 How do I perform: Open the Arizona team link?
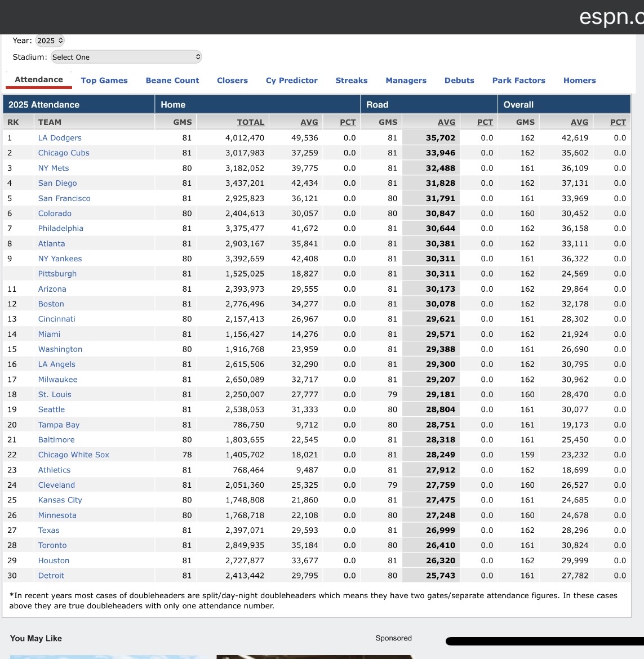[x=52, y=289]
